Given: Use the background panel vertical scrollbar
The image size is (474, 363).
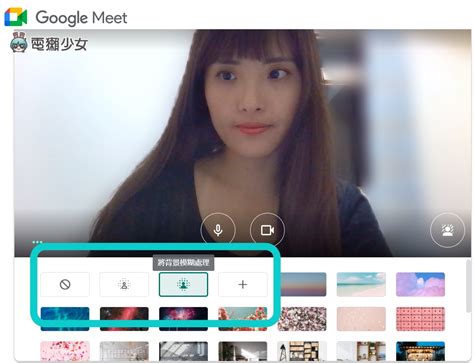Looking at the screenshot, I should pos(469,287).
